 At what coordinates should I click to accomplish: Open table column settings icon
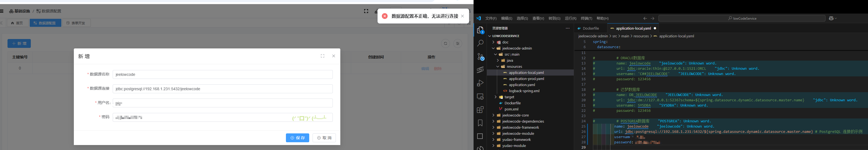pos(458,43)
